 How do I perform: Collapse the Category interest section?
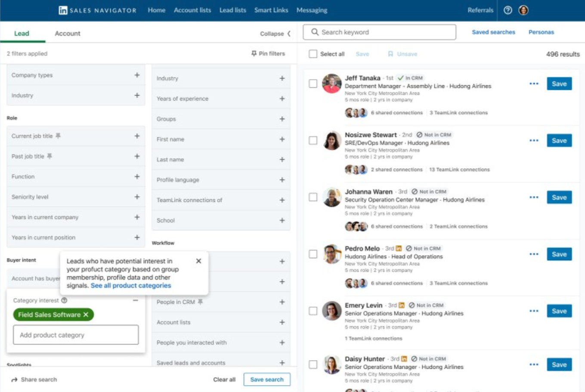(136, 300)
